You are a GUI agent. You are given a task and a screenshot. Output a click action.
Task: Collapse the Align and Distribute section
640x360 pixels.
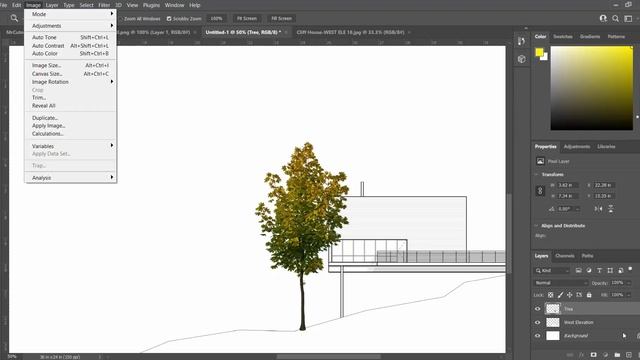click(x=537, y=225)
